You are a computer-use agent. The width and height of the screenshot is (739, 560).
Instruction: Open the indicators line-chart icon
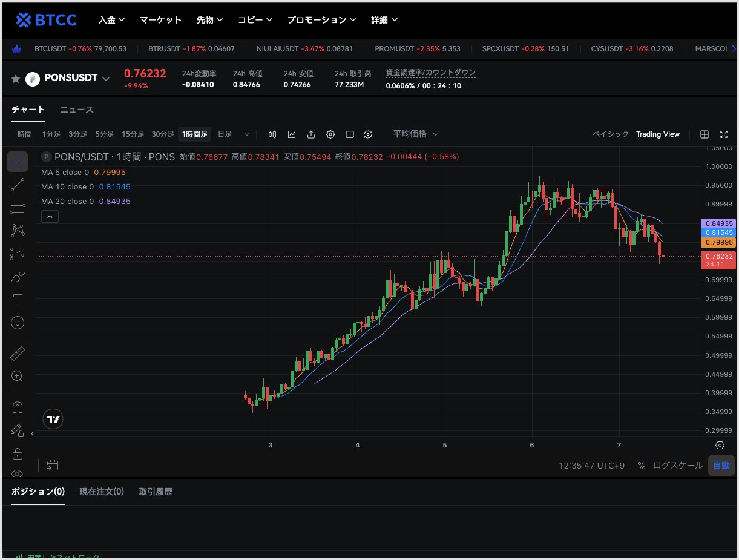click(x=292, y=134)
